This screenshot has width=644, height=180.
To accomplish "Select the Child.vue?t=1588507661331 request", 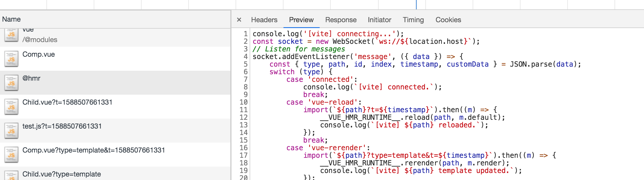I will coord(115,107).
